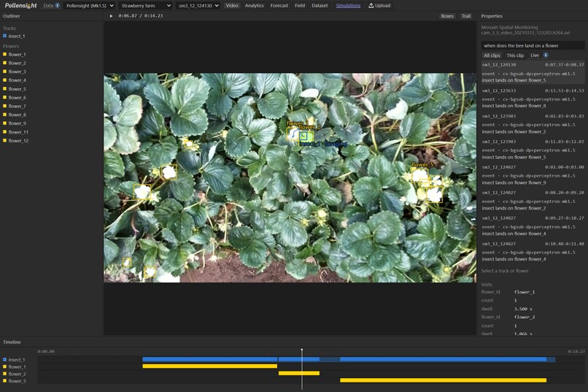Open the Simulations tab
The image size is (588, 392).
pos(348,6)
